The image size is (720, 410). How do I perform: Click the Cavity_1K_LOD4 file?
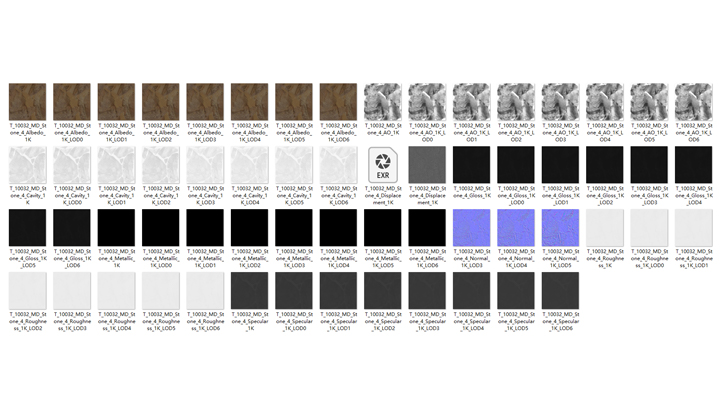pos(250,164)
